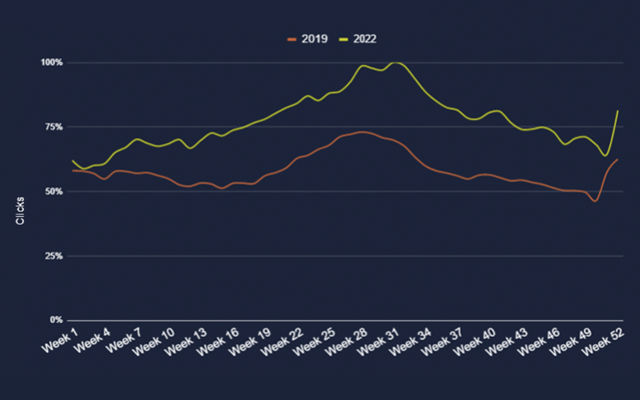Select the Week 46 axis label
This screenshot has width=640, height=400.
(x=538, y=342)
